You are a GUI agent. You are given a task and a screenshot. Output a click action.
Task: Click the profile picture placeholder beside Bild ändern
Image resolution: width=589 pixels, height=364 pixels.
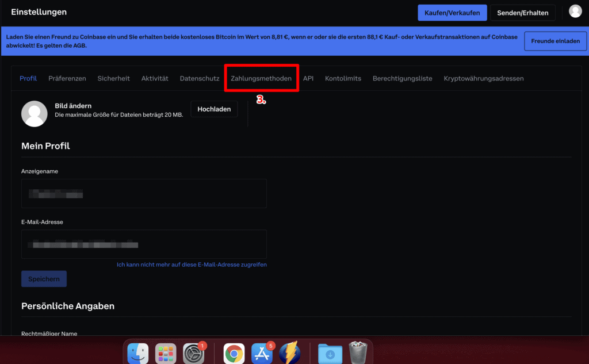pyautogui.click(x=34, y=113)
